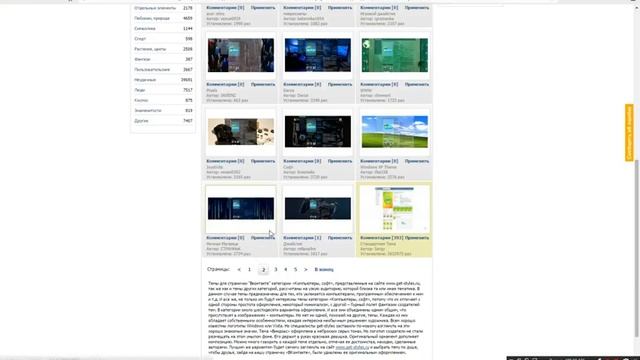Viewport: 640px width, 360px height.
Task: Open Комментарии for the standard yellow theme
Action: [382, 238]
